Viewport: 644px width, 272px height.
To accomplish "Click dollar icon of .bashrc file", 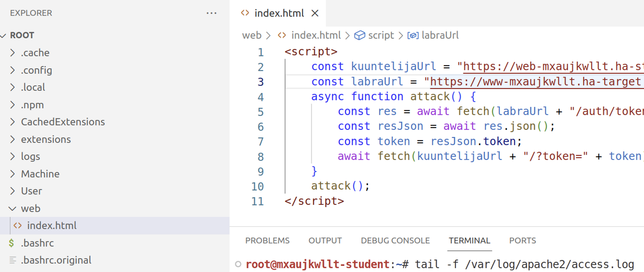I will click(12, 243).
